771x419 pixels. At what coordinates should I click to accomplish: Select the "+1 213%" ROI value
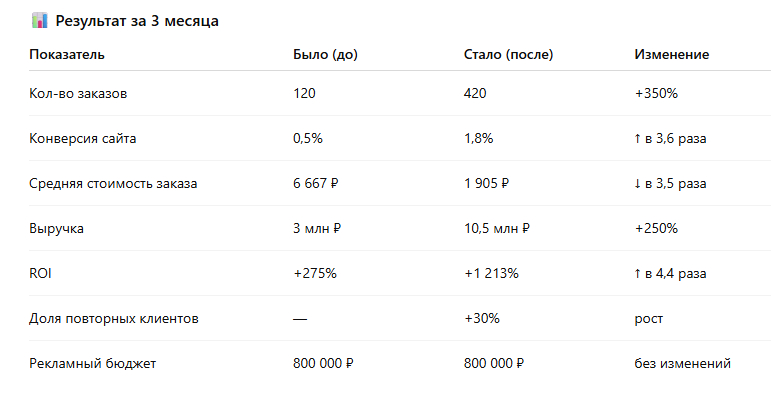click(492, 273)
